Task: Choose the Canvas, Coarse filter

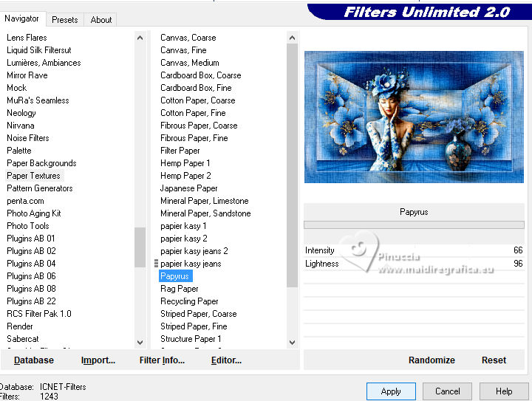Action: (x=188, y=38)
